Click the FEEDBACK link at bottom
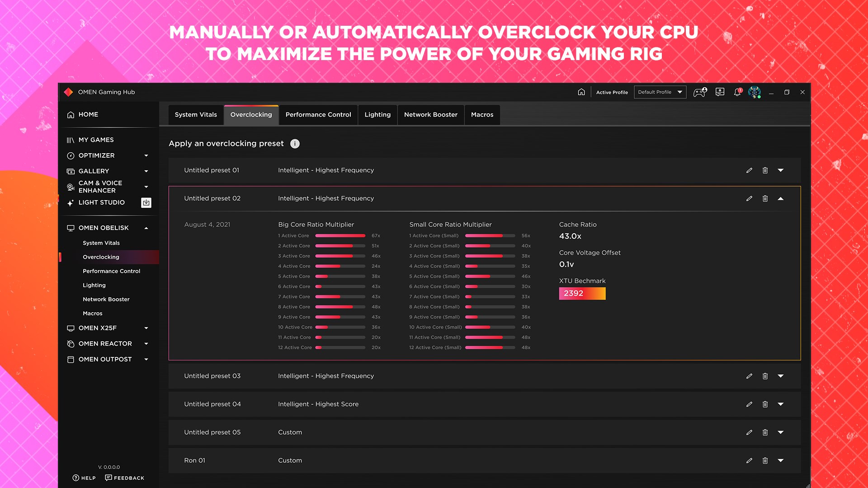Image resolution: width=868 pixels, height=488 pixels. pos(125,478)
